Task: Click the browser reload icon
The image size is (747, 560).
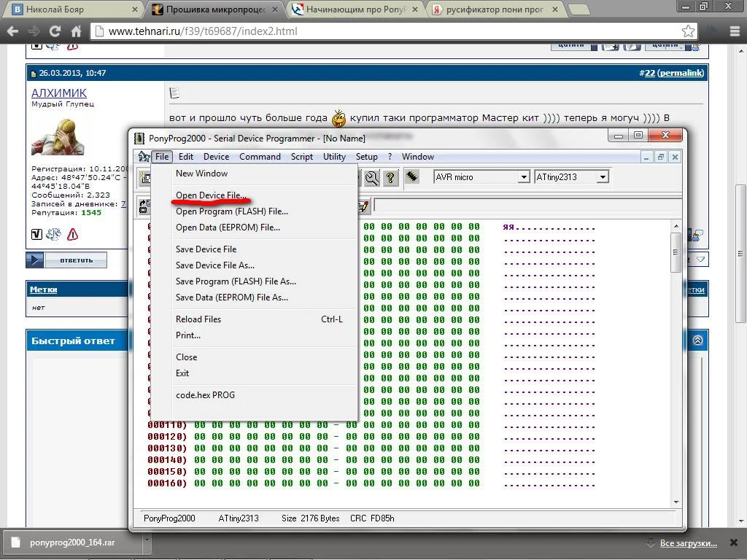Action: pos(55,31)
